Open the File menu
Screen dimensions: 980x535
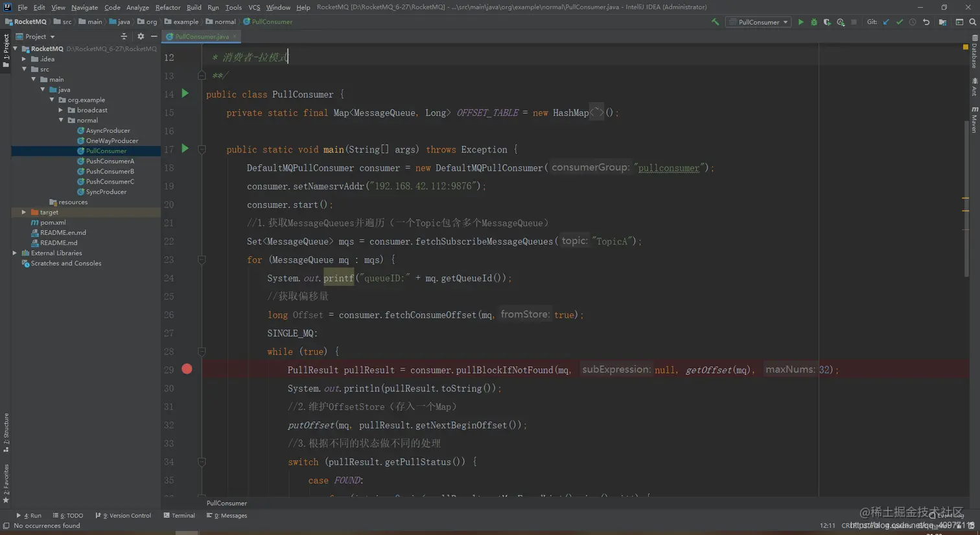click(x=22, y=7)
